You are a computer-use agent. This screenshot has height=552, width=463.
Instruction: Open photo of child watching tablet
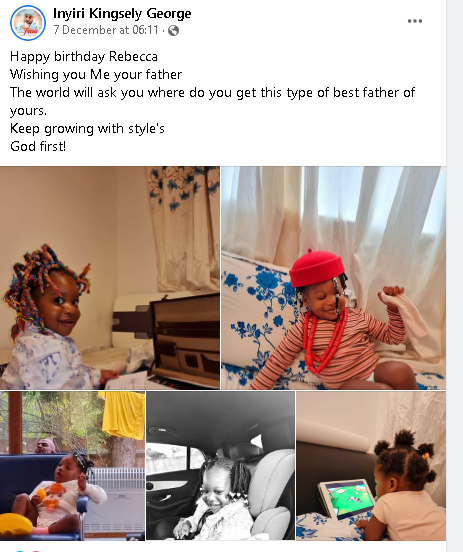coord(371,465)
